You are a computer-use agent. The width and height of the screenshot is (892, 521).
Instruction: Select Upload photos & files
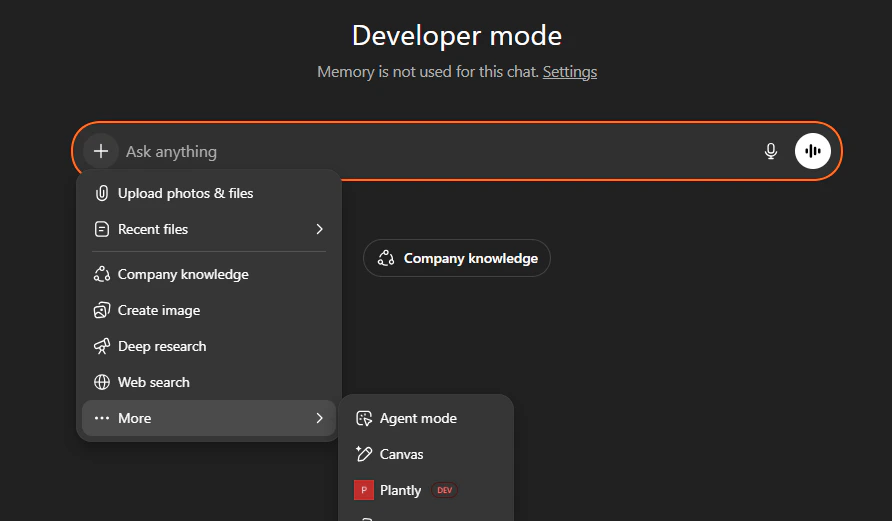tap(209, 193)
